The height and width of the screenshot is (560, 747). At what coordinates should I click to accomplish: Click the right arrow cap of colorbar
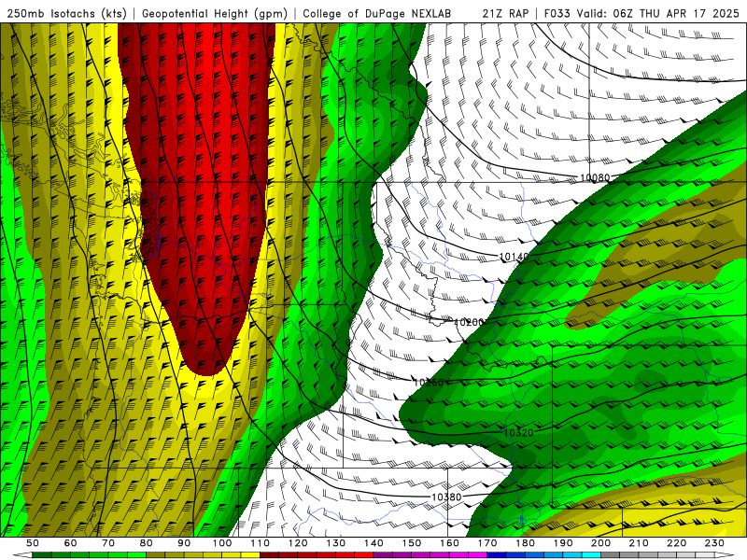(x=725, y=555)
